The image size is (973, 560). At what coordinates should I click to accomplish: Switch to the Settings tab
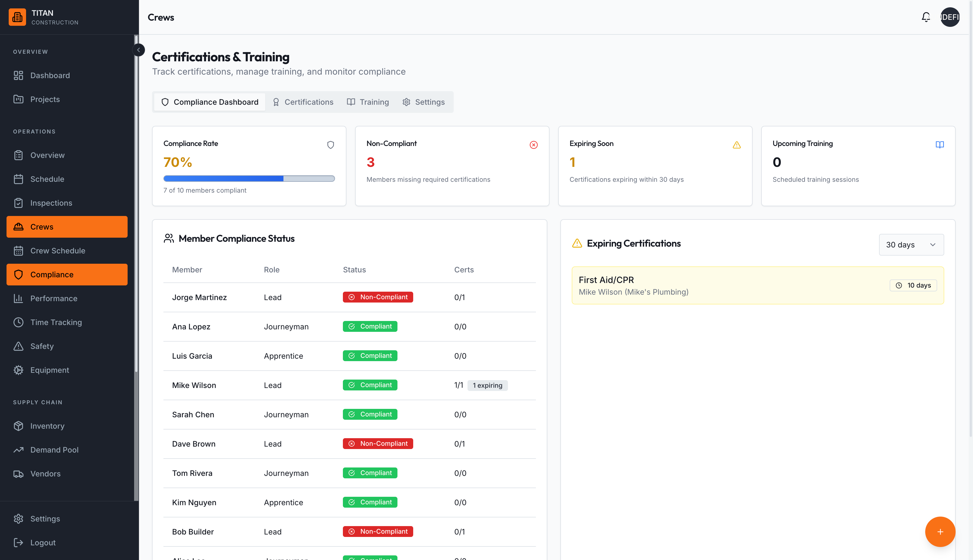click(424, 102)
